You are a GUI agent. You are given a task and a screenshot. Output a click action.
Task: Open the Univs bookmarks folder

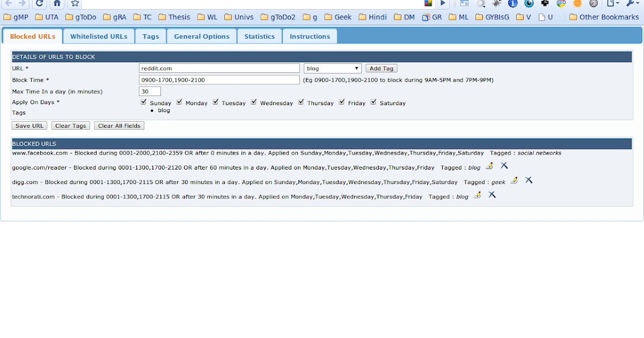tap(238, 17)
